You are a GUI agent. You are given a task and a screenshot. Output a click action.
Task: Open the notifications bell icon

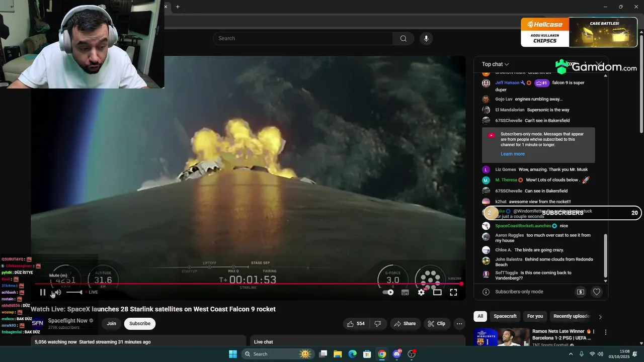(x=635, y=354)
